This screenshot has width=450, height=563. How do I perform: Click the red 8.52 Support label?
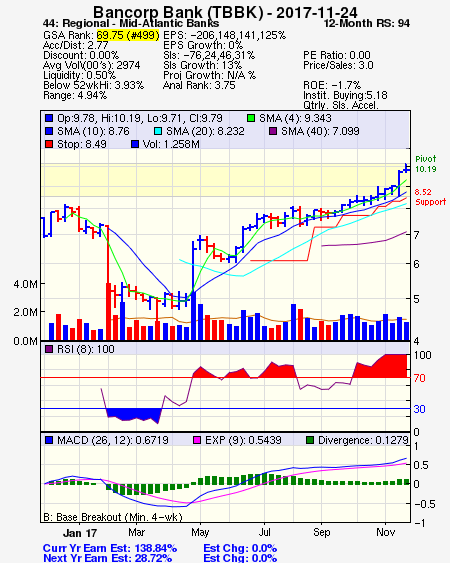click(x=430, y=197)
